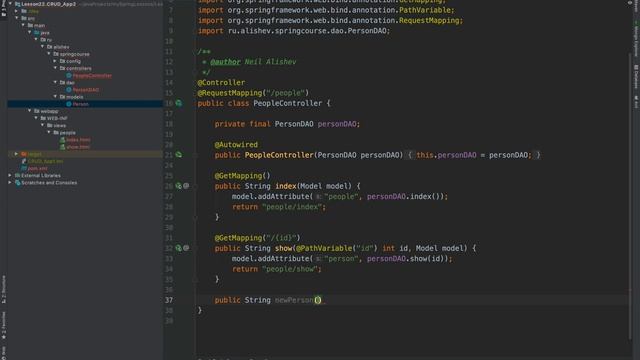640x360 pixels.
Task: Click the Spring bean gutter icon on line 32
Action: [178, 248]
